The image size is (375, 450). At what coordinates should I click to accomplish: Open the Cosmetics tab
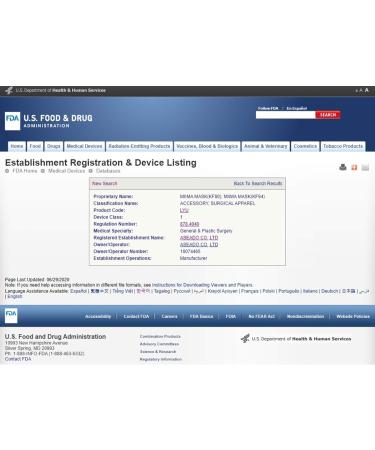[x=305, y=146]
